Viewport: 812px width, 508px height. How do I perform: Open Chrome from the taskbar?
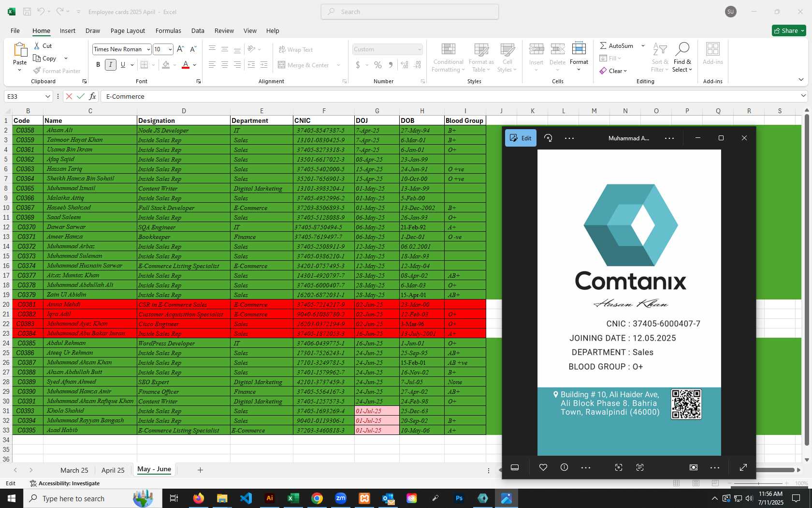317,498
